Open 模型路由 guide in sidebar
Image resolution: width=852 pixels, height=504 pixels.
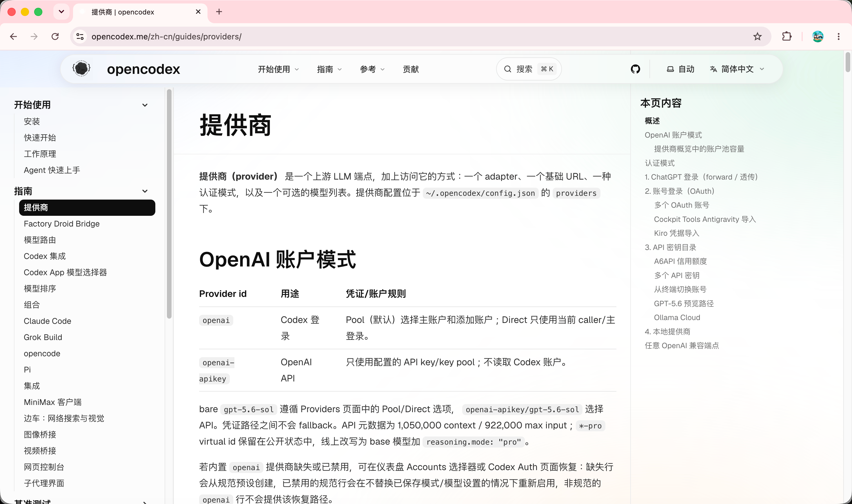(x=40, y=240)
